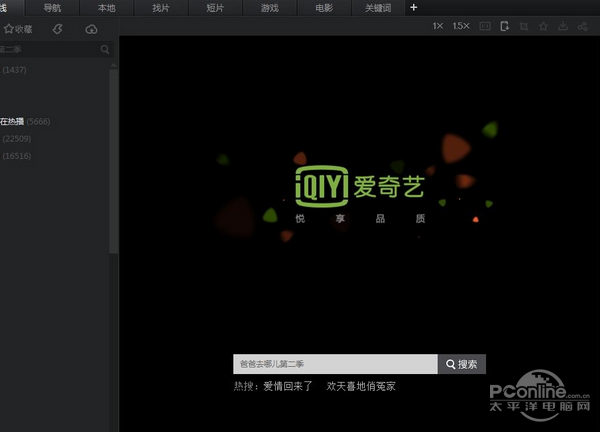
Task: Click the sidebar scrollbar up arrow
Action: (x=113, y=66)
